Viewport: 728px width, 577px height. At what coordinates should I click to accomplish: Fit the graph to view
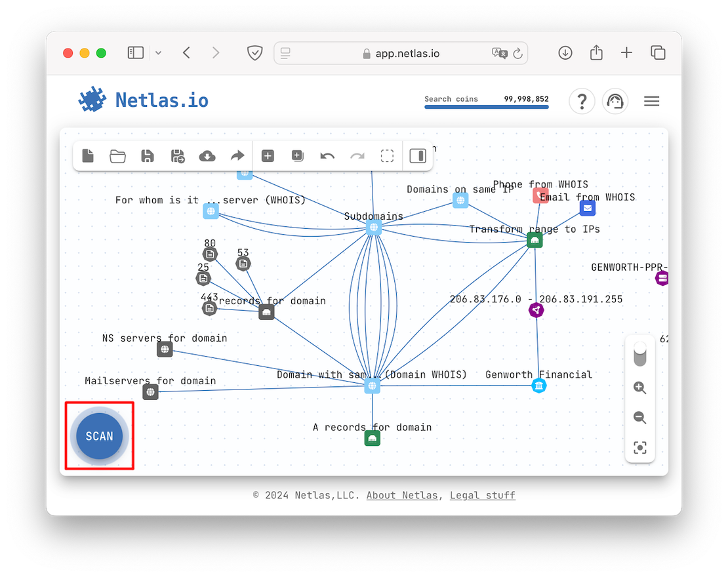[640, 448]
